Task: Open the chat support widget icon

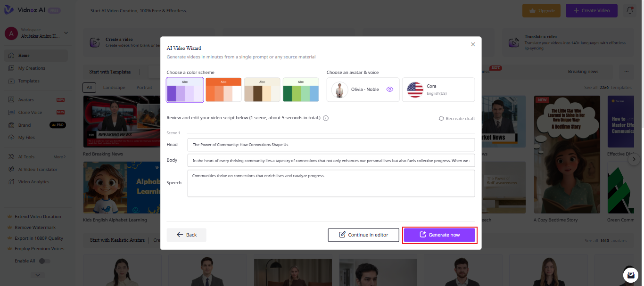Action: [x=629, y=274]
